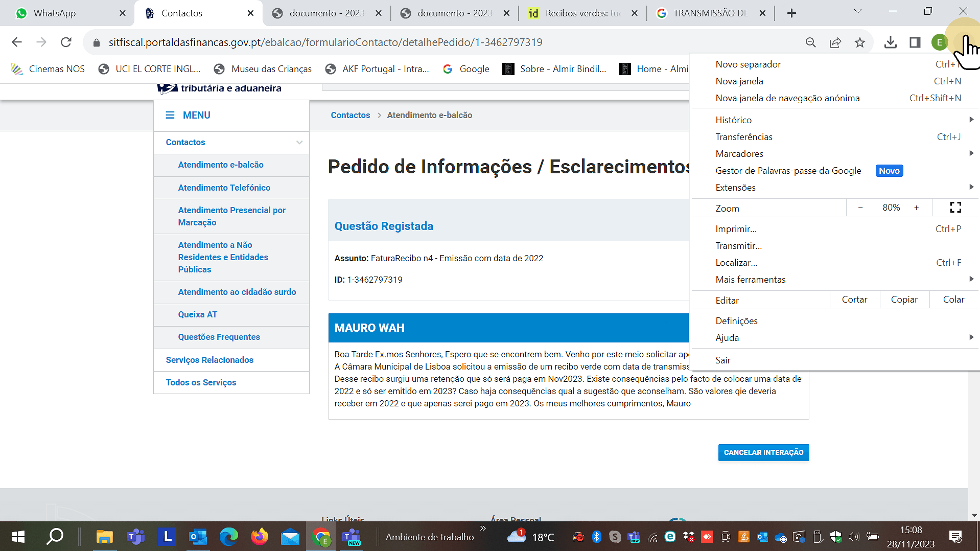Select Definições in the Chrome menu
Viewport: 980px width, 551px height.
pyautogui.click(x=736, y=320)
